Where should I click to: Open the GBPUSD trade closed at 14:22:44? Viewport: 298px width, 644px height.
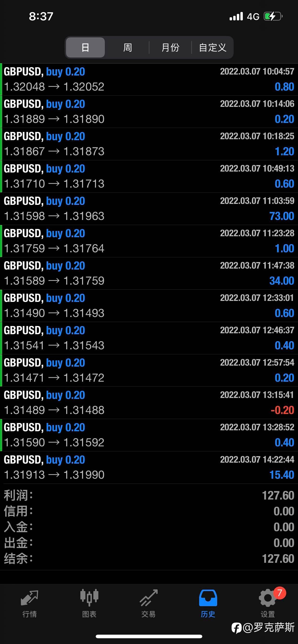pos(149,467)
